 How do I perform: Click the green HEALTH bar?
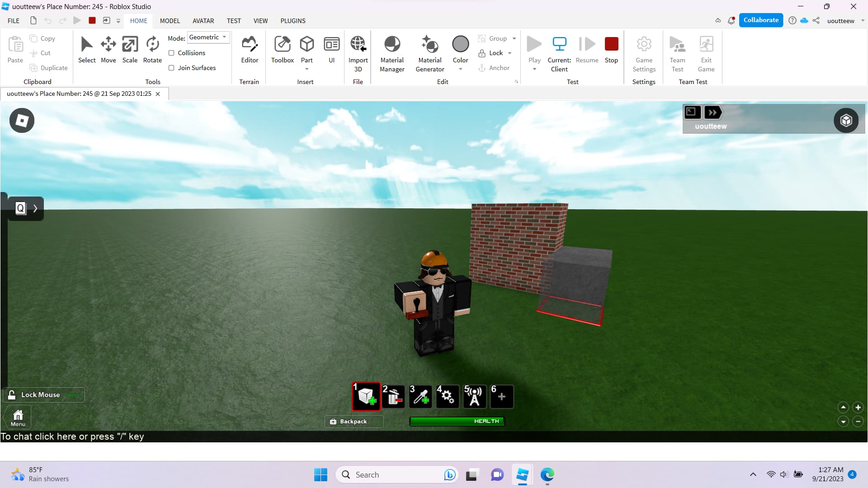click(x=457, y=421)
